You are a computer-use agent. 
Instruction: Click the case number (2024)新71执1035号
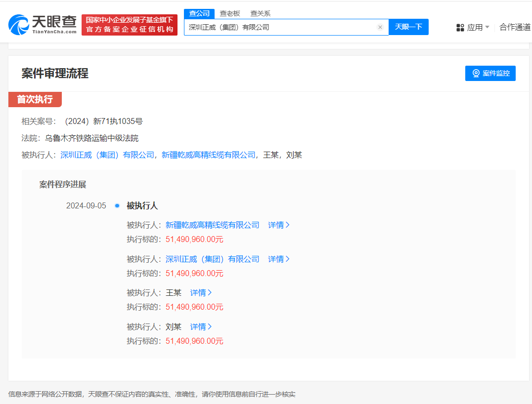[104, 121]
